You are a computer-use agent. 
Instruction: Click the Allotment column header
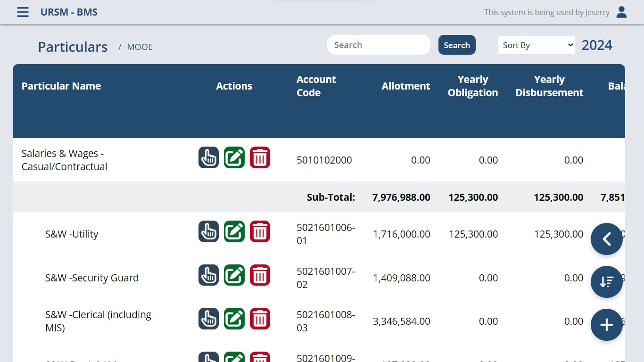click(x=405, y=86)
